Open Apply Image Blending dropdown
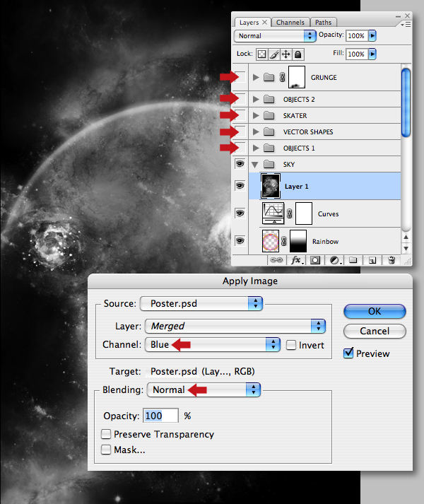Image resolution: width=424 pixels, height=504 pixels. coord(204,390)
